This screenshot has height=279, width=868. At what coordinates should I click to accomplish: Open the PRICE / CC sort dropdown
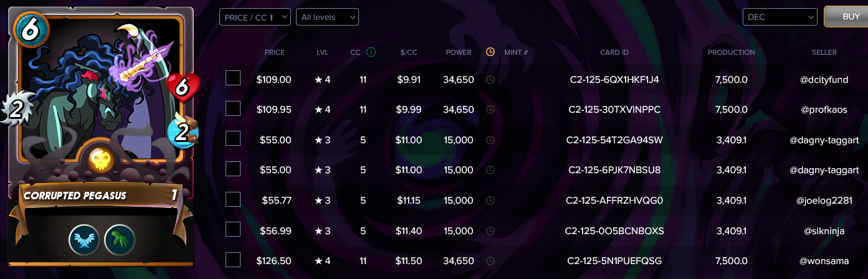[255, 17]
